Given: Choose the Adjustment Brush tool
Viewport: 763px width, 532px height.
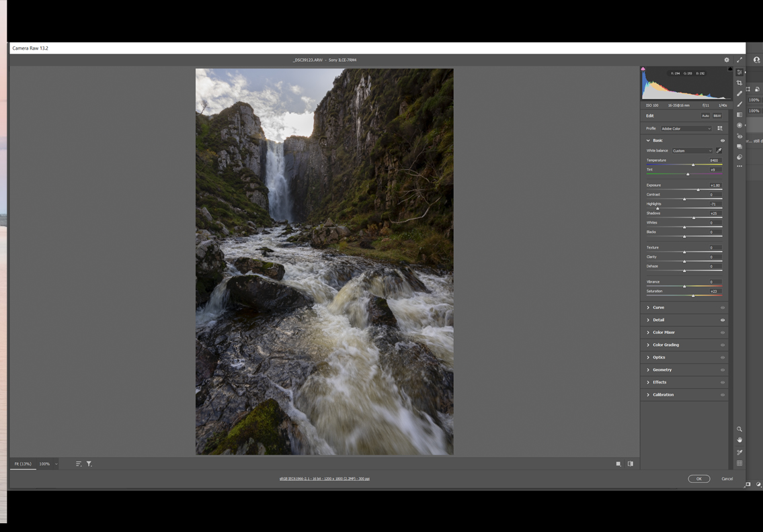Looking at the screenshot, I should click(x=739, y=104).
